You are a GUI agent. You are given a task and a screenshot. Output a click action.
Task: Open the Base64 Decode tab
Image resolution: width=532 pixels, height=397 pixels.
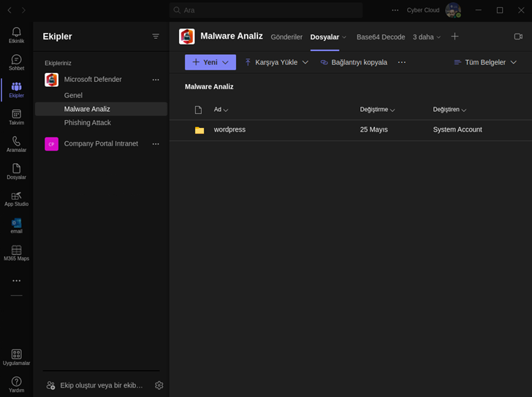pos(381,37)
